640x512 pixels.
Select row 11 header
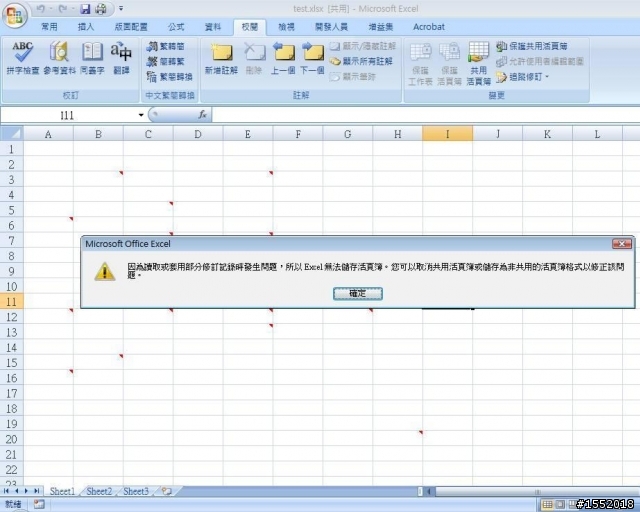tap(12, 301)
